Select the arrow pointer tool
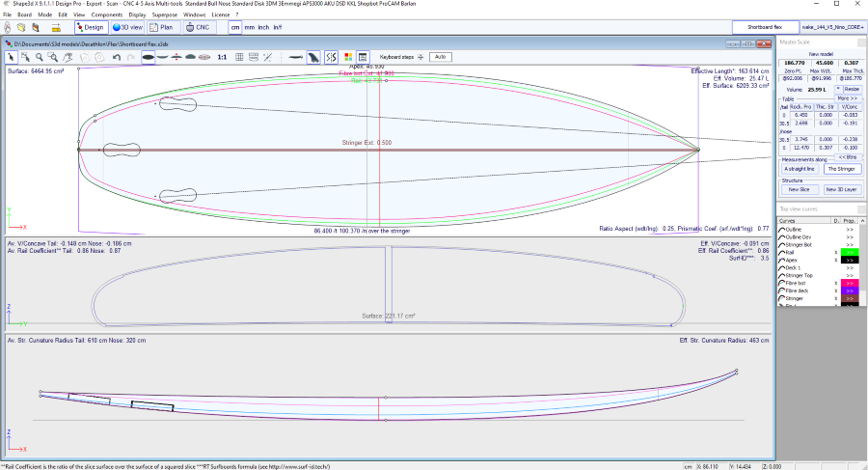The height and width of the screenshot is (470, 868). tap(10, 58)
